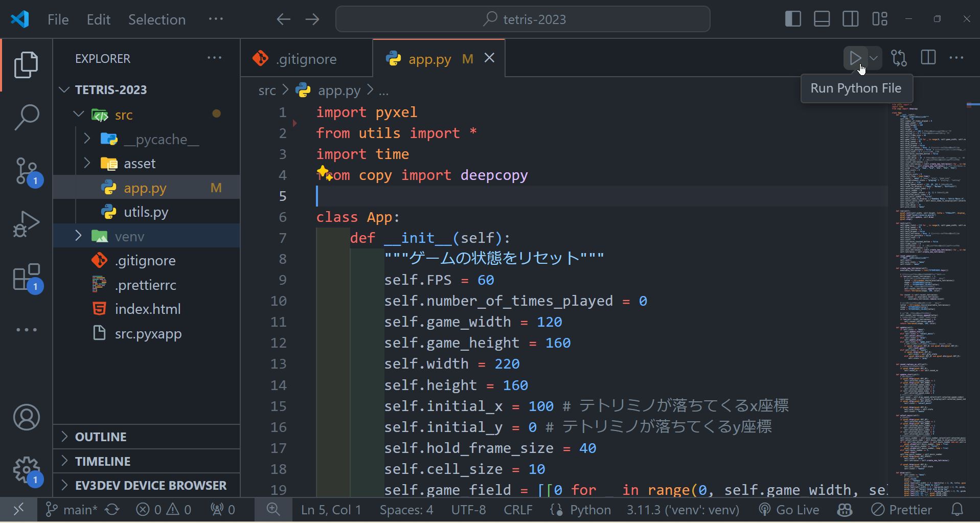Change end of line sequence CRLF
Image resolution: width=980 pixels, height=523 pixels.
[x=518, y=510]
